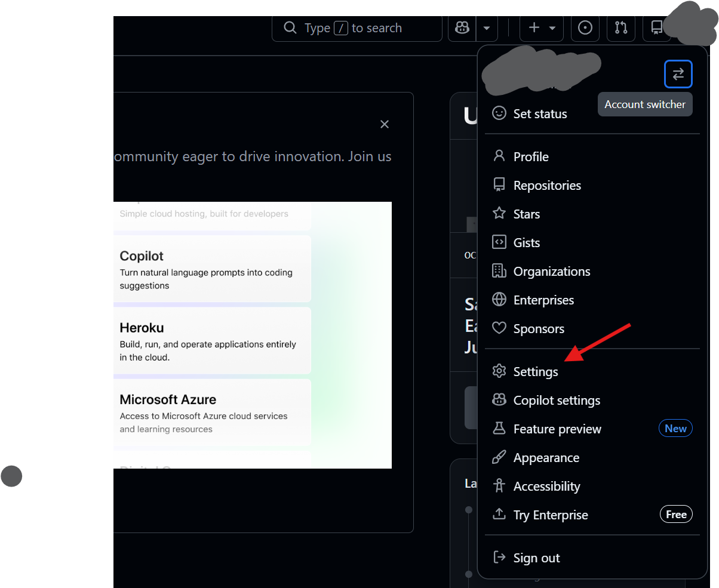Image resolution: width=719 pixels, height=588 pixels.
Task: Click the gear icon beside Settings
Action: tap(499, 371)
